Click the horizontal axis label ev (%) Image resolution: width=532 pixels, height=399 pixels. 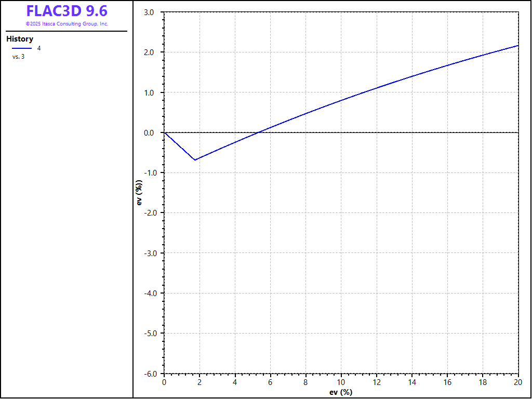coord(341,392)
